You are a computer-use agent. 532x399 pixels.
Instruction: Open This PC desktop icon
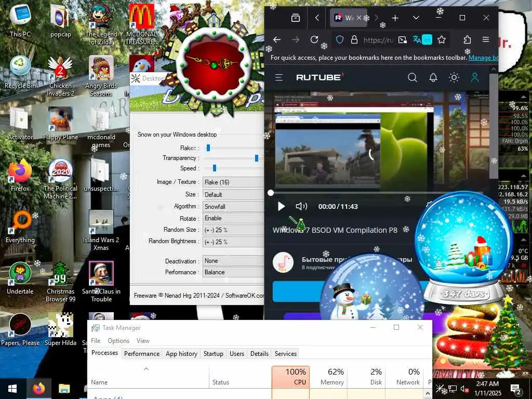click(20, 21)
